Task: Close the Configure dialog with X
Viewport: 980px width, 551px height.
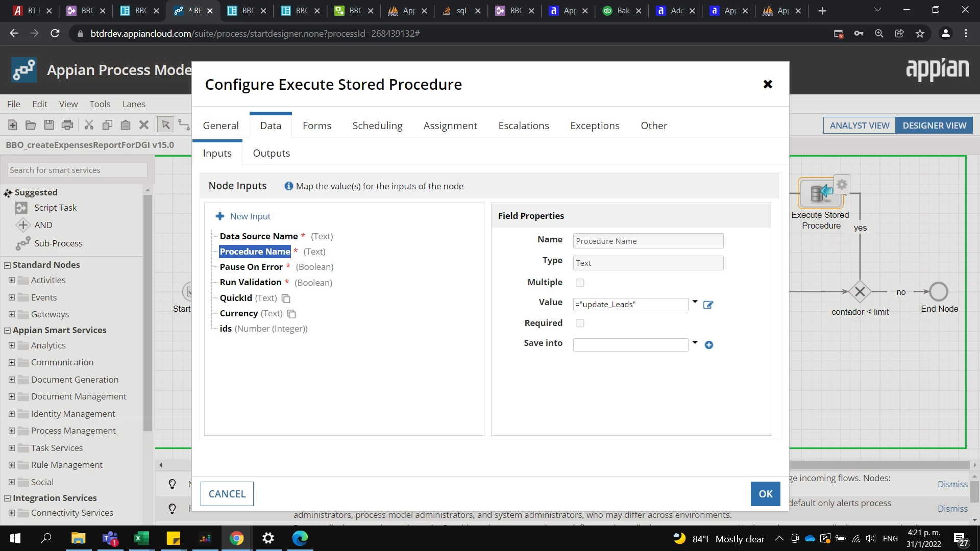Action: (767, 84)
